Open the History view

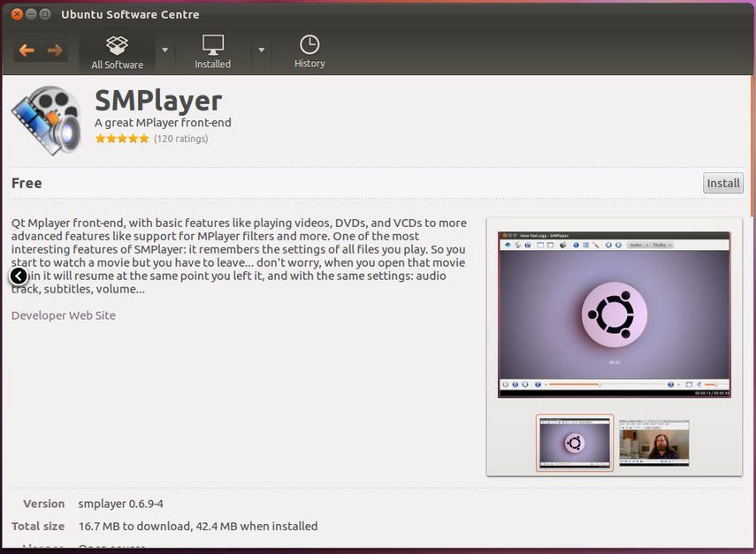pos(309,52)
